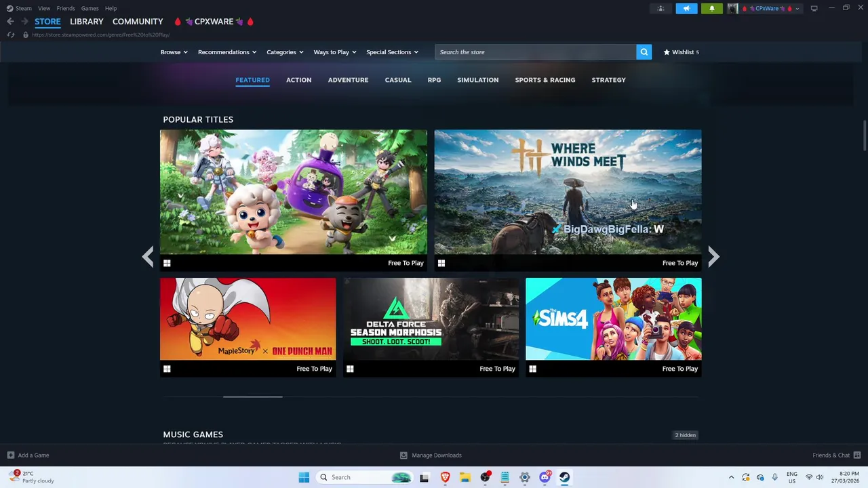
Task: Open Brave browser from the taskbar
Action: click(x=445, y=477)
